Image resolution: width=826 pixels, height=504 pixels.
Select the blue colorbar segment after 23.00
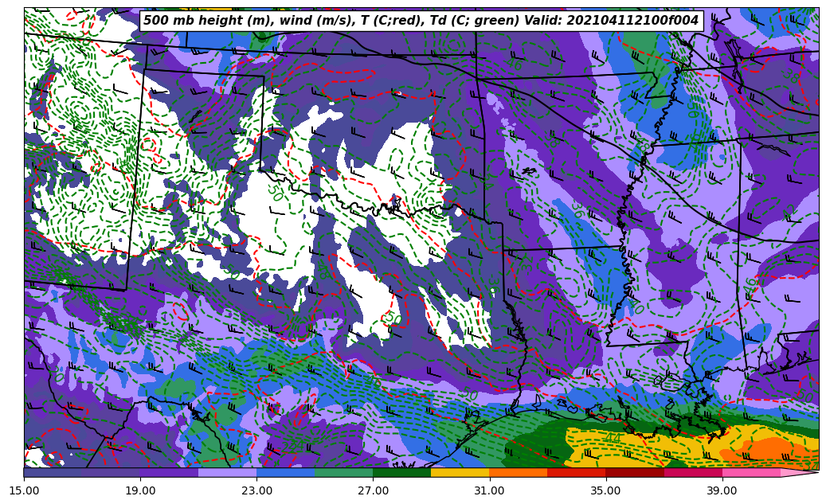(285, 472)
